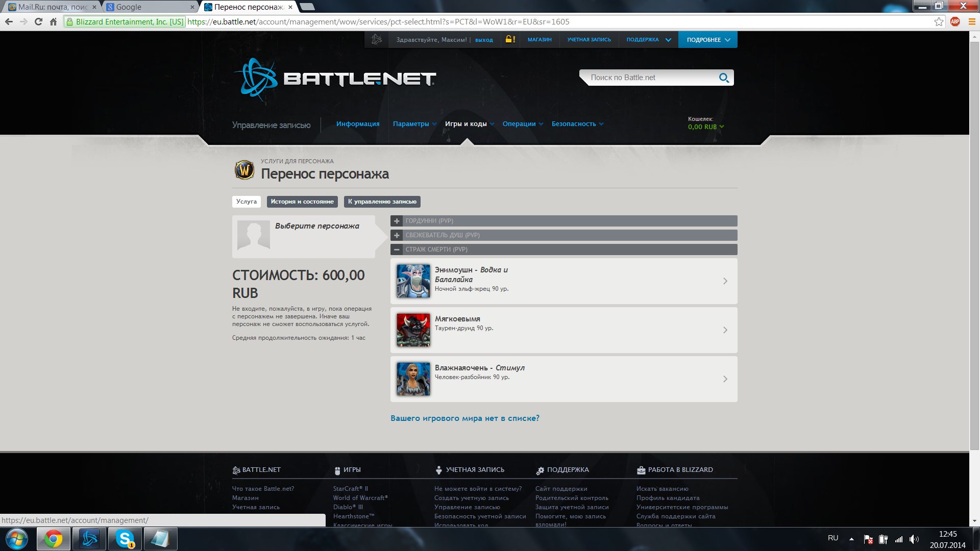Screen dimensions: 980x551
Task: Click in the Поиск по Battle.net search field
Action: [648, 78]
